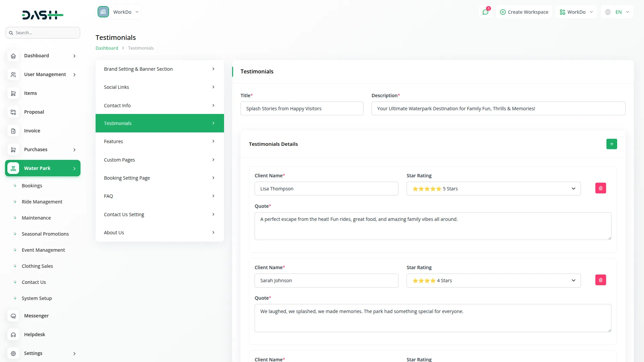Open the 4 Stars rating dropdown
Viewport: 644px width, 362px height.
[493, 281]
